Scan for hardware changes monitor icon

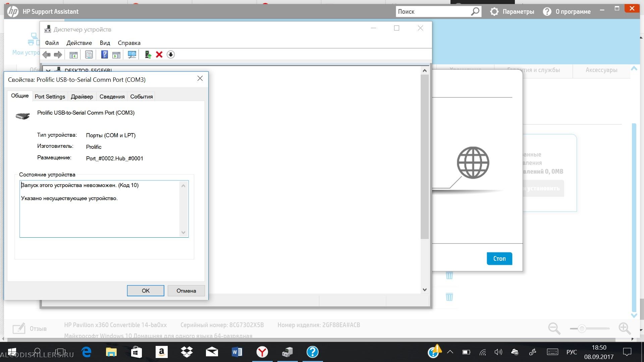[x=132, y=55]
